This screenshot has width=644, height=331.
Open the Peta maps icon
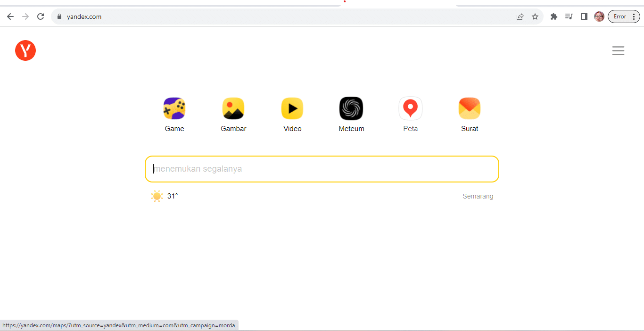point(411,108)
